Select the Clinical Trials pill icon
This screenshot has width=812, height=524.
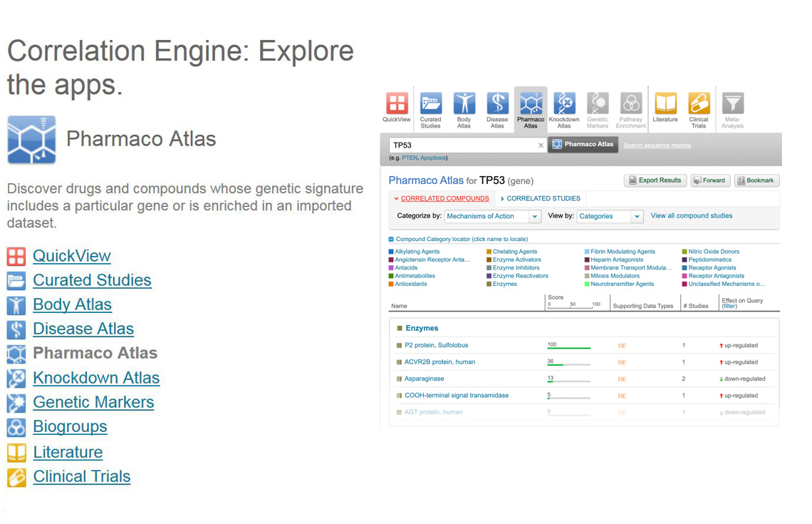[x=699, y=104]
